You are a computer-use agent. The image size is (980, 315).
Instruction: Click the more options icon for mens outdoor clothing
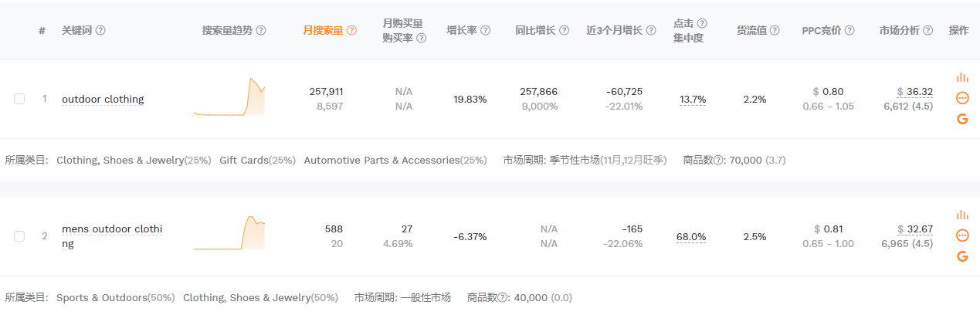tap(962, 235)
